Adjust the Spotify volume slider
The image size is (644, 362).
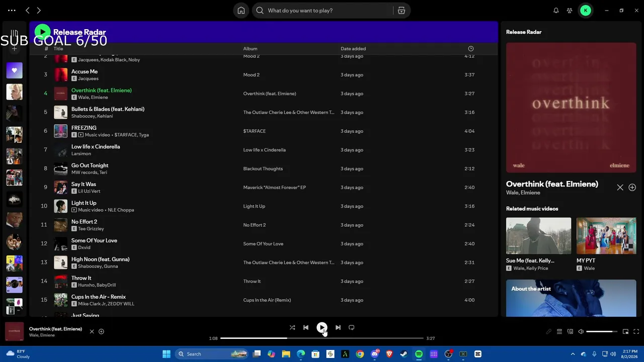pyautogui.click(x=602, y=332)
